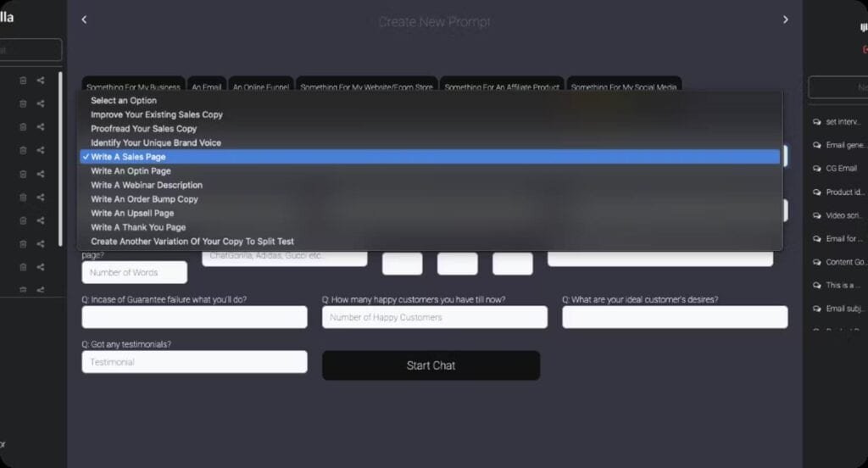Select 'Write An Optin Page' option
The height and width of the screenshot is (468, 868).
coord(430,171)
